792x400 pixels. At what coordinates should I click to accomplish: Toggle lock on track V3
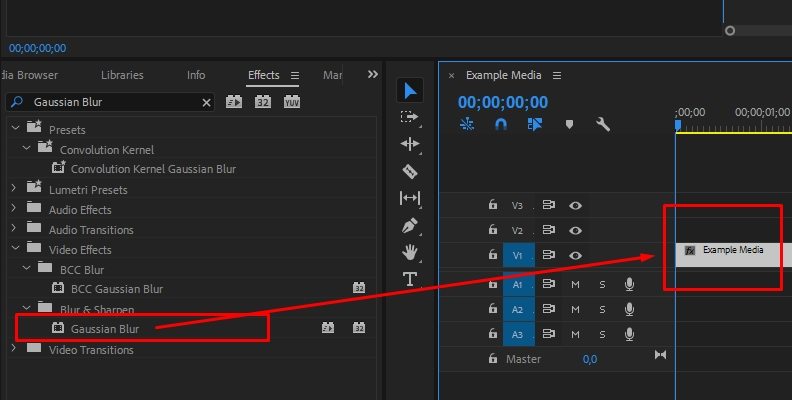[492, 205]
